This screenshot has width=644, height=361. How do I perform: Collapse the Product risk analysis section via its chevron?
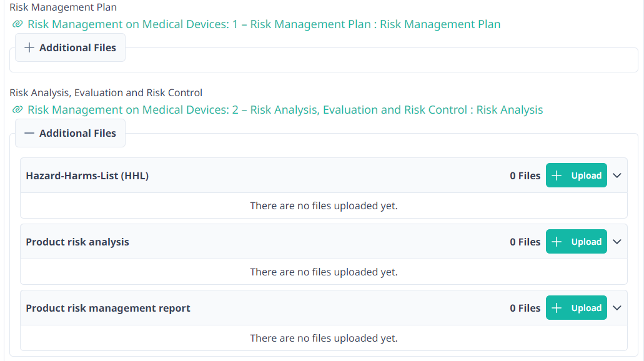point(617,241)
